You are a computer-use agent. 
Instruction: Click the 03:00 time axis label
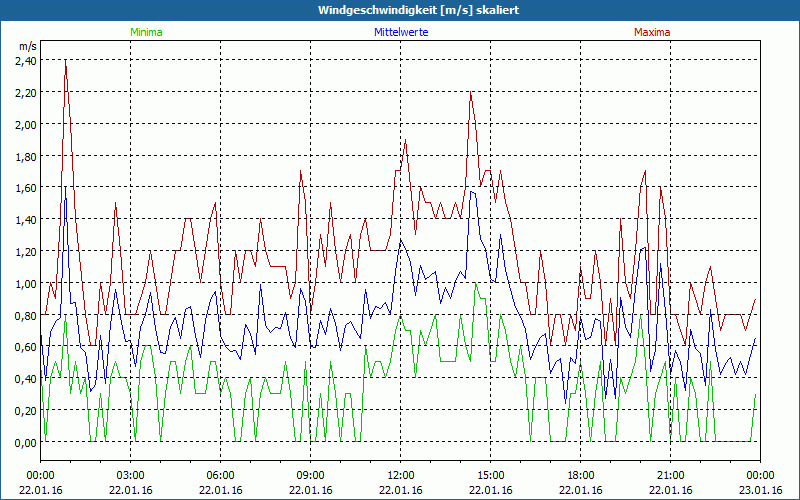130,475
